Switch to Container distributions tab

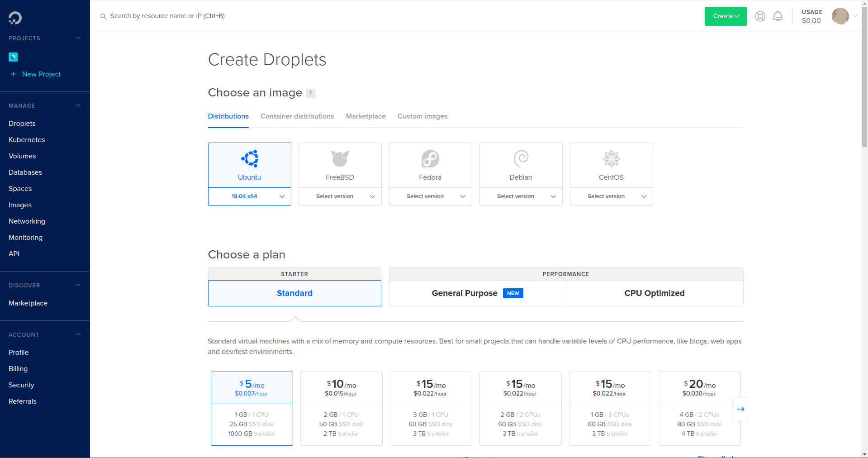[x=297, y=116]
